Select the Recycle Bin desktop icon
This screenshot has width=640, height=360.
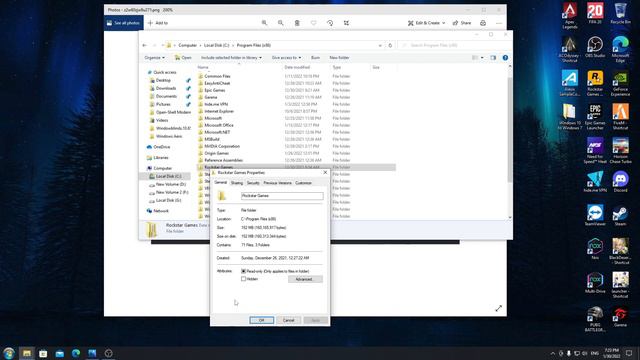pos(620,13)
